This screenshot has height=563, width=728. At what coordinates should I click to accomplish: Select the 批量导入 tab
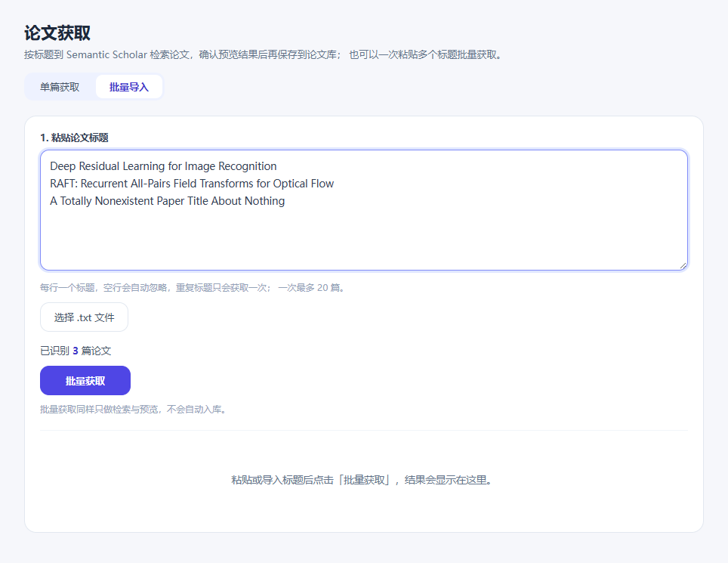pos(129,87)
